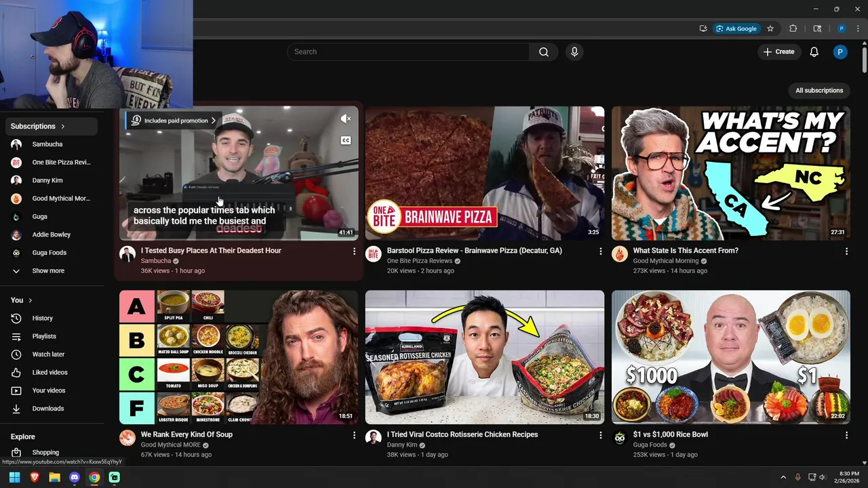Viewport: 868px width, 488px height.
Task: Launch Brave browser from taskbar
Action: (x=35, y=477)
